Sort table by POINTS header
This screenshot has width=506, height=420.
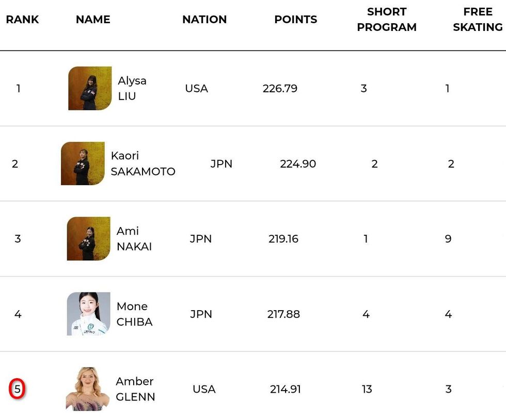pos(296,20)
